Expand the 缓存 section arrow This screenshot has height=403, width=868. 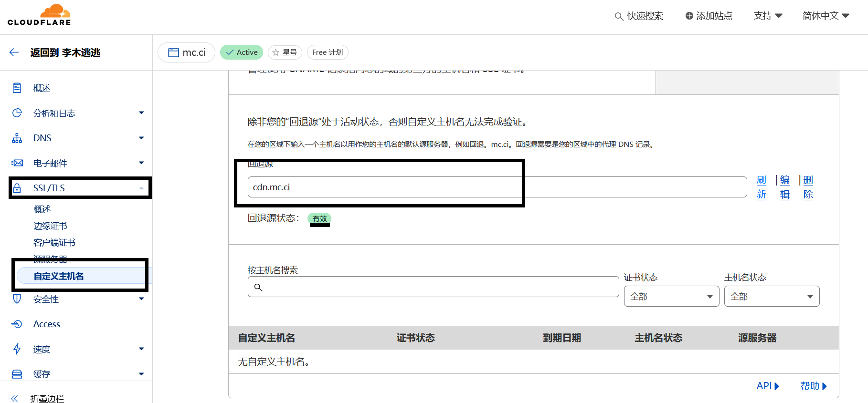click(141, 374)
